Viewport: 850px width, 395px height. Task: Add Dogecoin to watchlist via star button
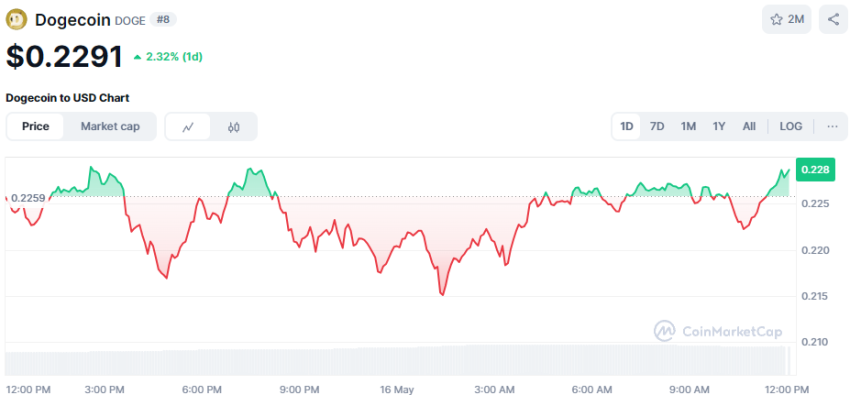(x=787, y=20)
